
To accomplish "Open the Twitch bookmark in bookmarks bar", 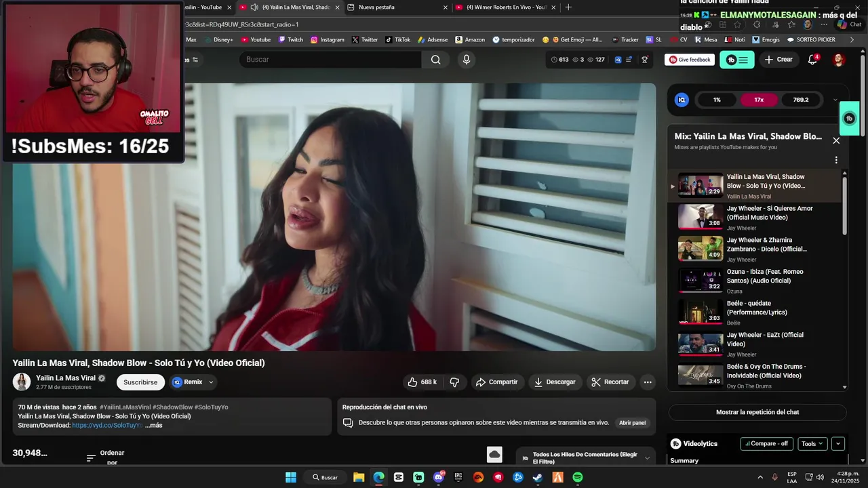I will pos(290,40).
